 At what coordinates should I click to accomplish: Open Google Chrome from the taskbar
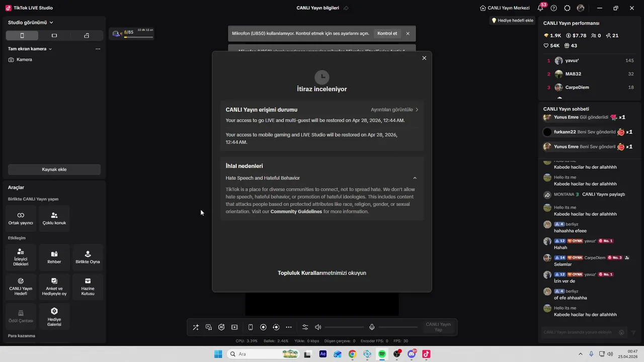(x=352, y=354)
